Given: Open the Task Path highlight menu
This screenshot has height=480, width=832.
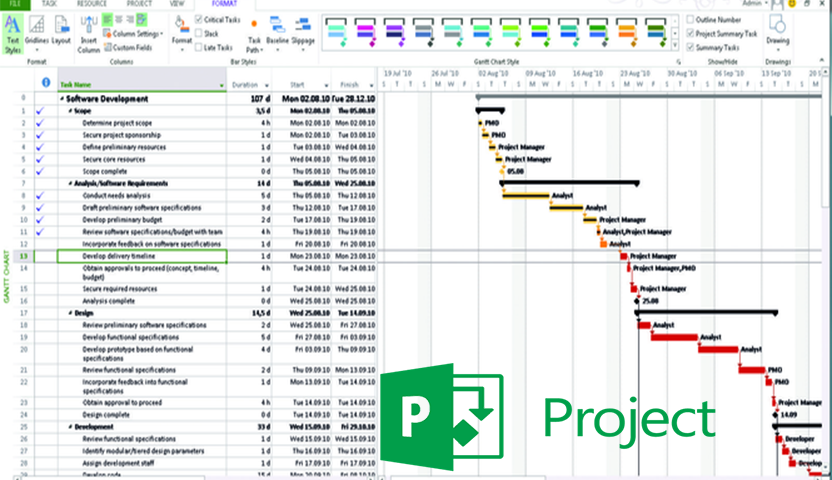Looking at the screenshot, I should tap(254, 37).
